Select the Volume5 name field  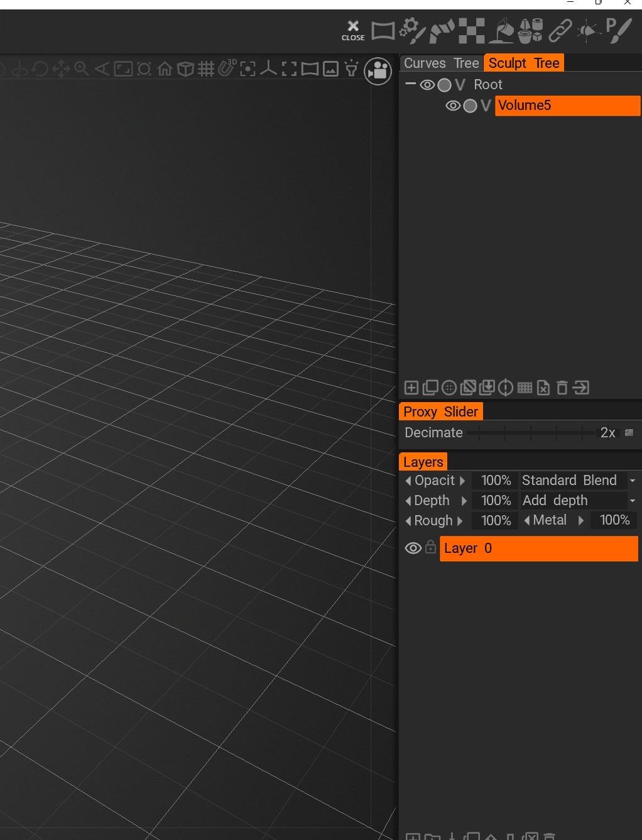pyautogui.click(x=565, y=106)
